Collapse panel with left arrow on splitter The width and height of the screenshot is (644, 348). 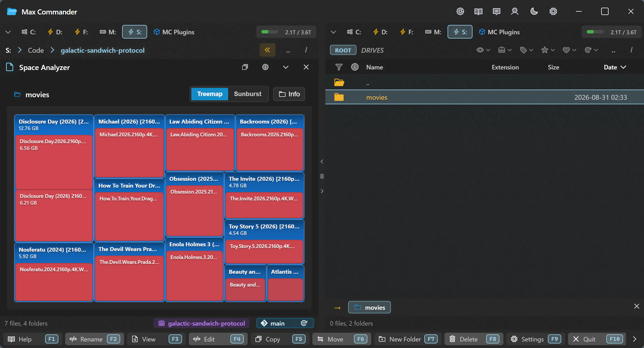[322, 162]
